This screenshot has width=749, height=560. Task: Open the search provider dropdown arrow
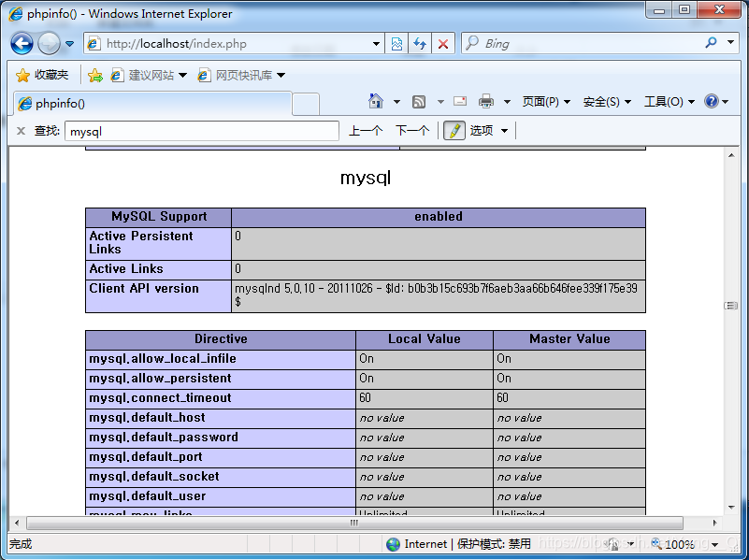click(730, 42)
